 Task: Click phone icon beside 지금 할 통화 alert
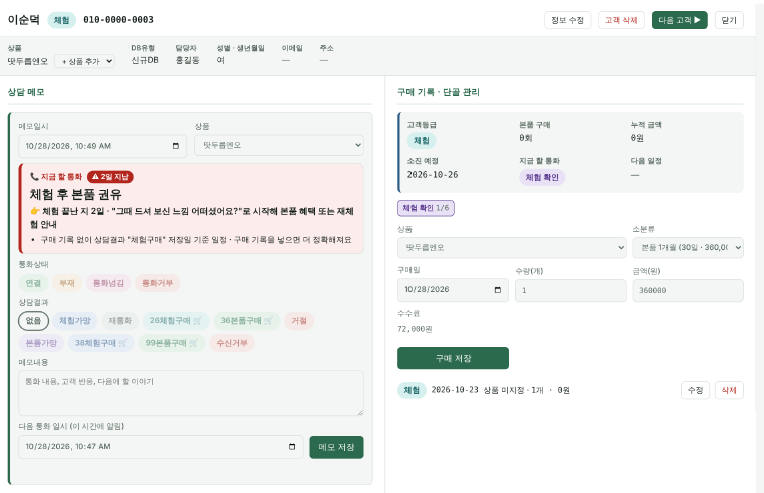34,176
